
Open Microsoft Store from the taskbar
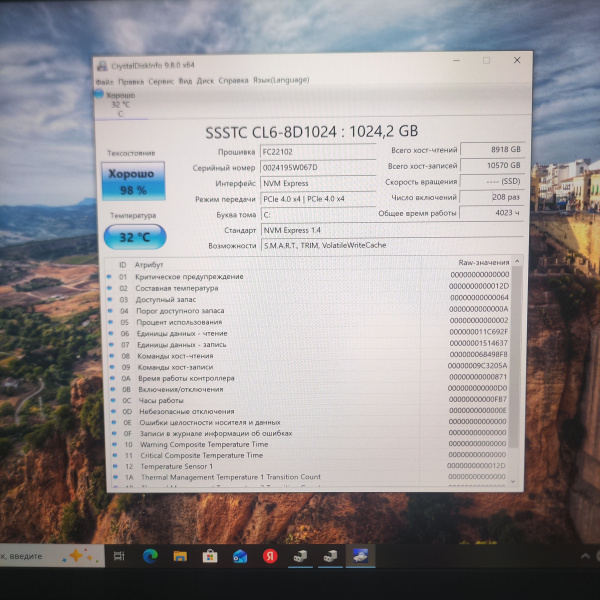point(210,556)
